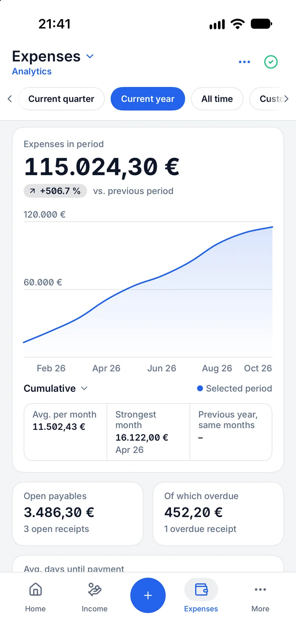Tap the 3 open receipts text
This screenshot has height=644, width=296.
56,529
